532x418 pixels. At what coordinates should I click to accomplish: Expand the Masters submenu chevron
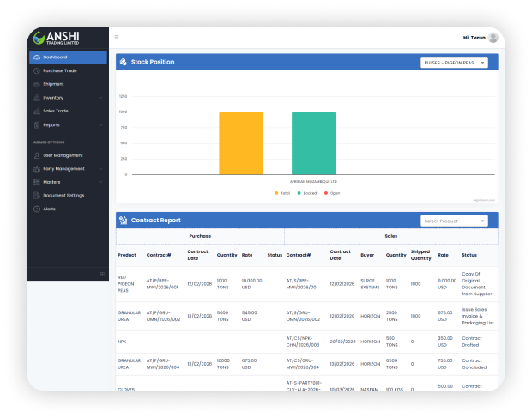pos(100,182)
